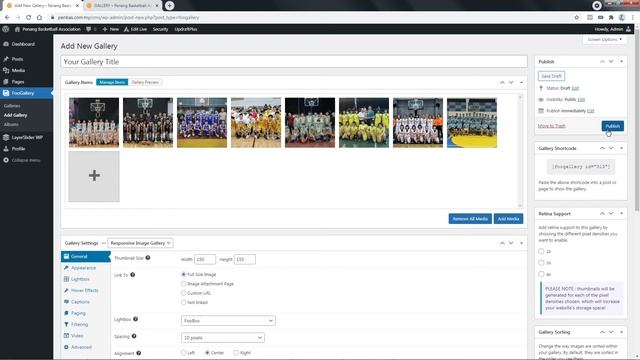Collapse the Gallery Items panel

tap(521, 82)
